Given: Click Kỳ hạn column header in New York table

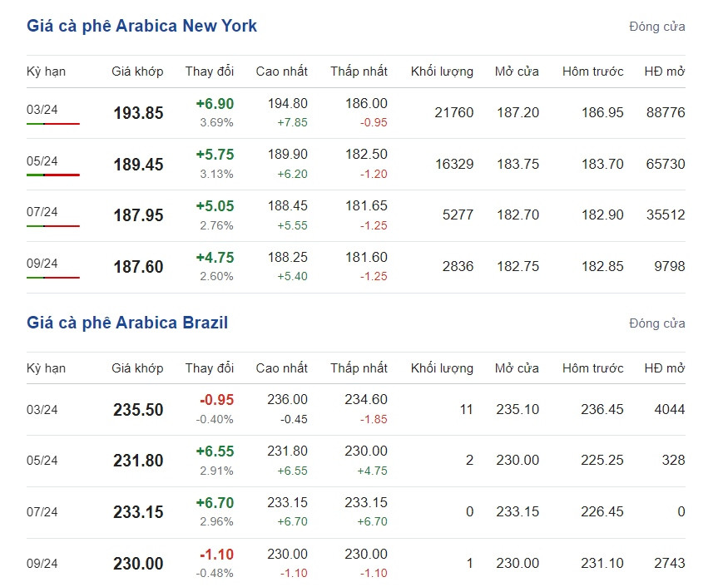Looking at the screenshot, I should point(46,72).
